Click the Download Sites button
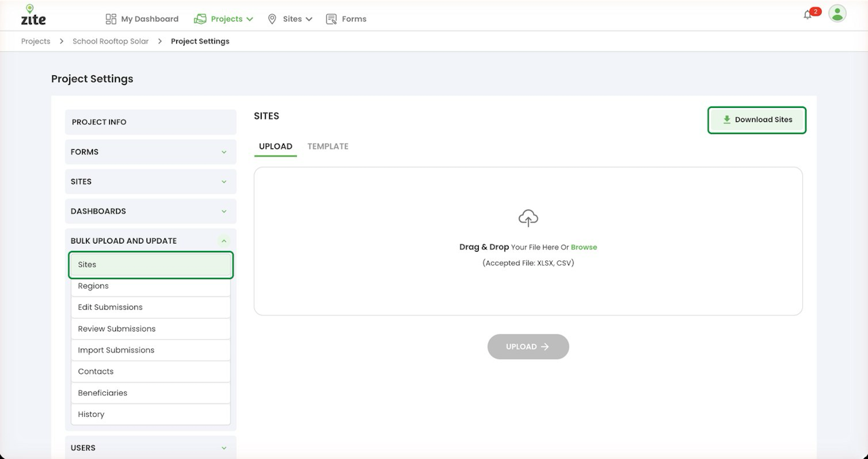Screen dimensions: 868x459 click(x=757, y=120)
